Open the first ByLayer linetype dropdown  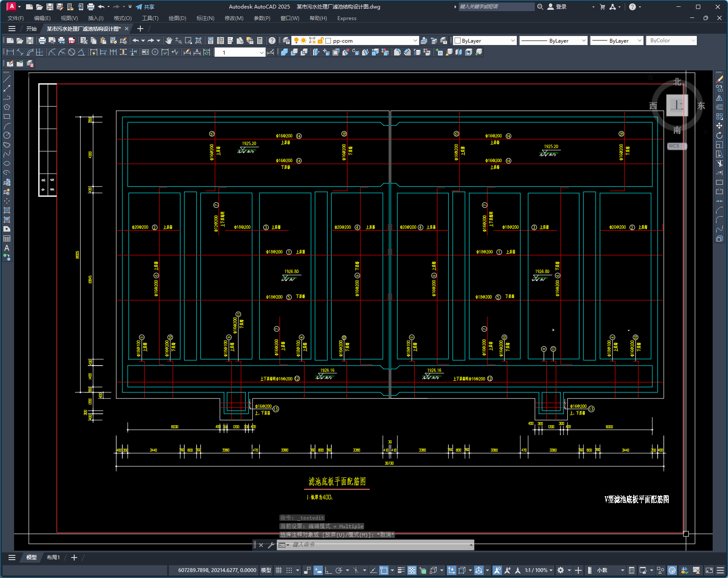(584, 41)
